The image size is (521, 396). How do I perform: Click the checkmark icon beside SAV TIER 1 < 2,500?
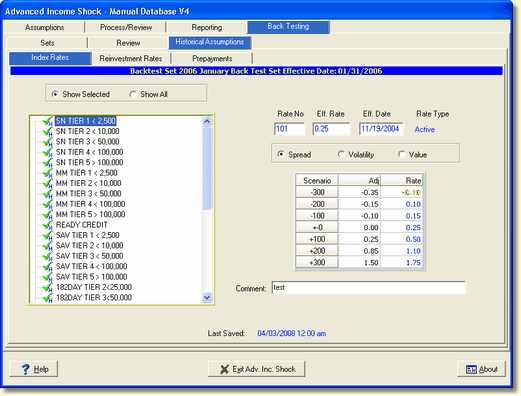pos(48,235)
